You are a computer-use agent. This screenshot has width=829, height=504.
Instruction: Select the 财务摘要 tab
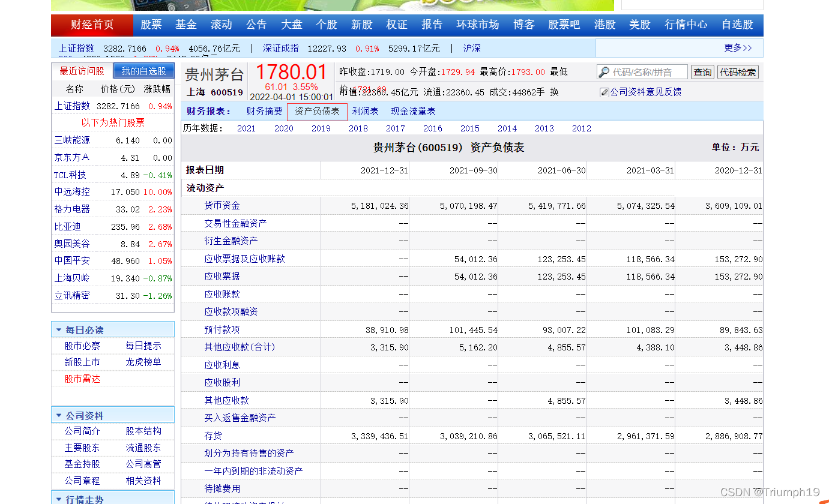[265, 112]
